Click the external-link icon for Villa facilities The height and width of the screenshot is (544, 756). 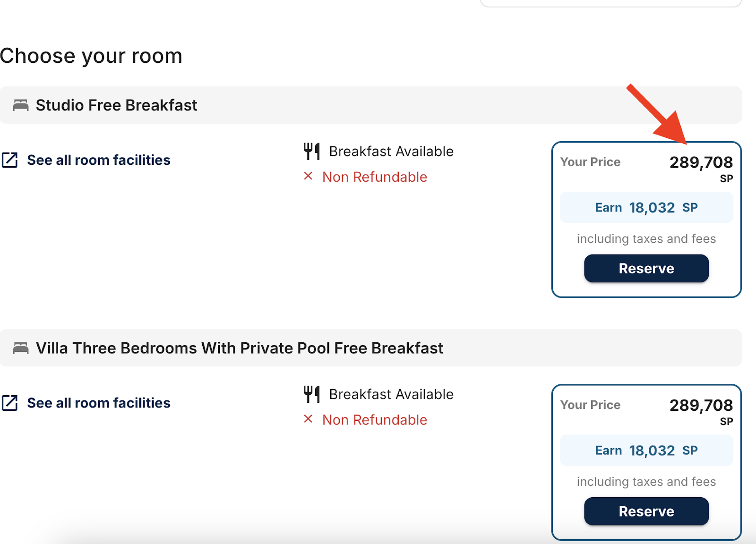point(9,403)
